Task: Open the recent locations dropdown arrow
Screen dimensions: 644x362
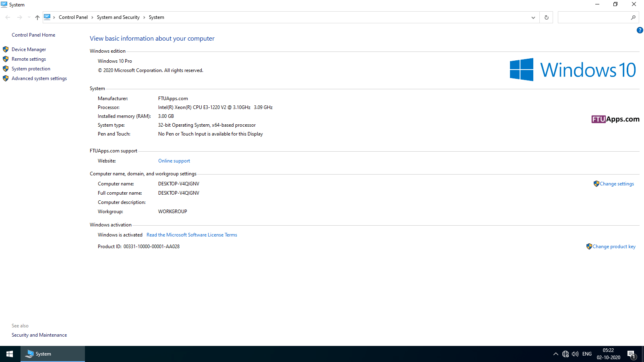Action: click(29, 17)
